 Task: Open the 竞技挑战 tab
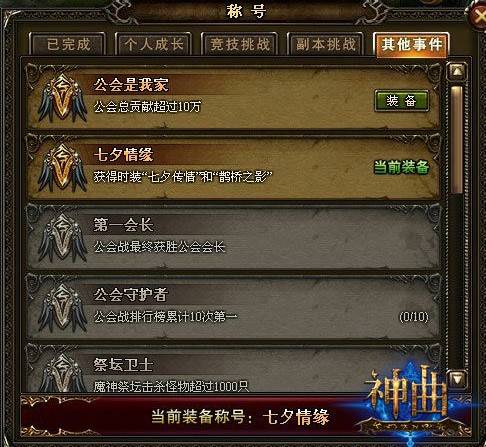(240, 44)
